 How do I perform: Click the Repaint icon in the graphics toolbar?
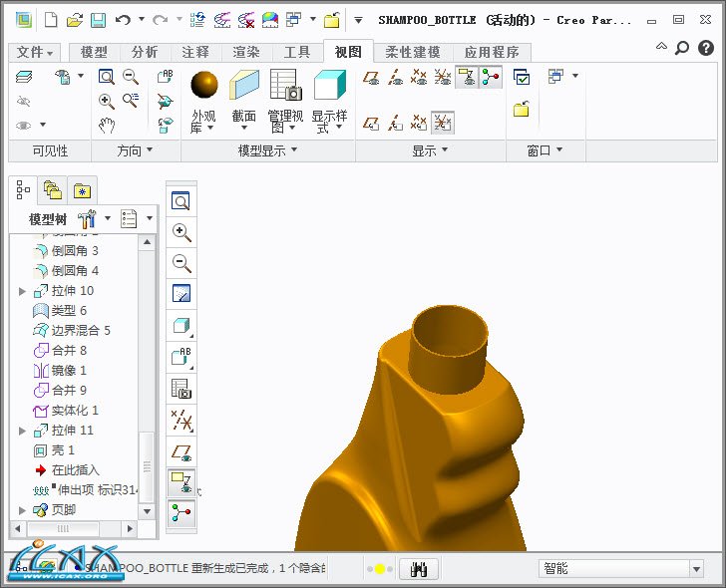pyautogui.click(x=181, y=294)
